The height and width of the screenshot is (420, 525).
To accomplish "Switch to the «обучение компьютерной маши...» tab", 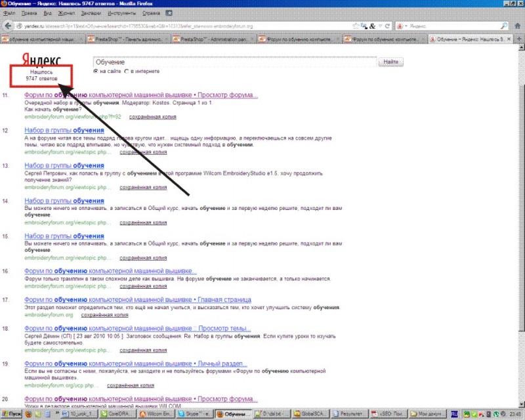I will 42,39.
